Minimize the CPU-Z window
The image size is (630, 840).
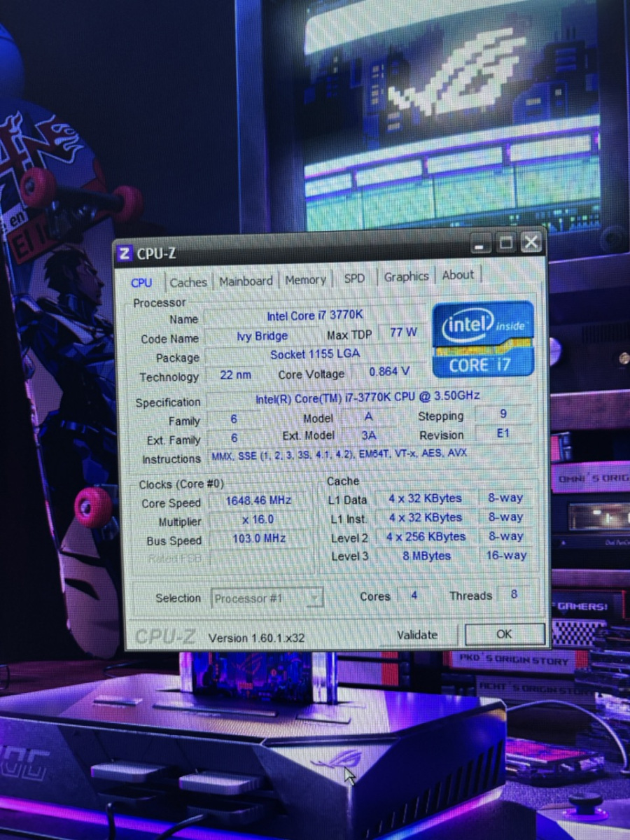click(x=480, y=244)
